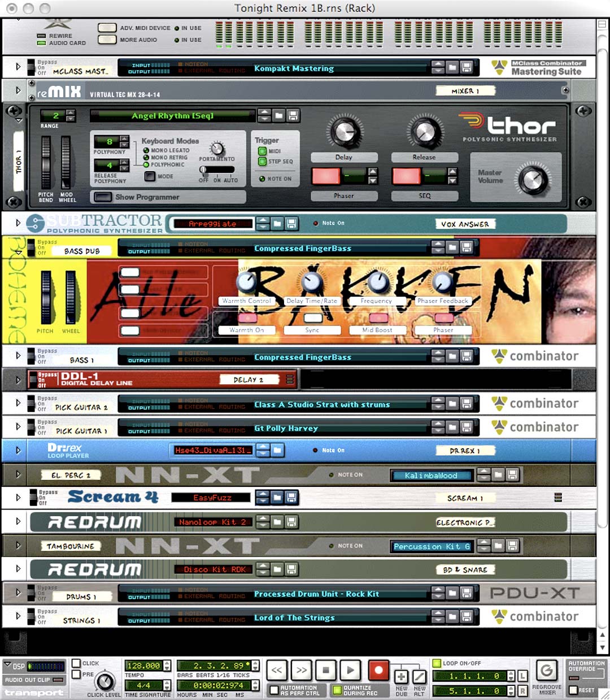This screenshot has height=700, width=610.
Task: Click the Rewind button in the transport
Action: pyautogui.click(x=277, y=671)
